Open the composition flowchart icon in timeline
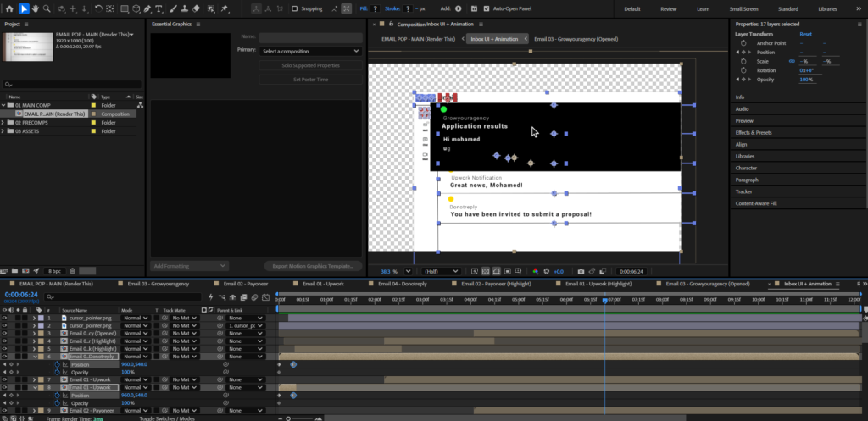 click(221, 297)
